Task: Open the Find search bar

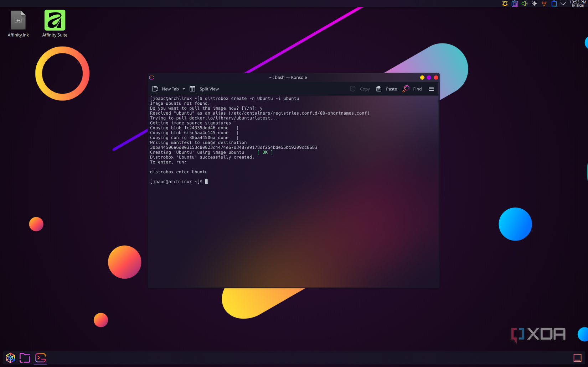Action: pos(412,89)
